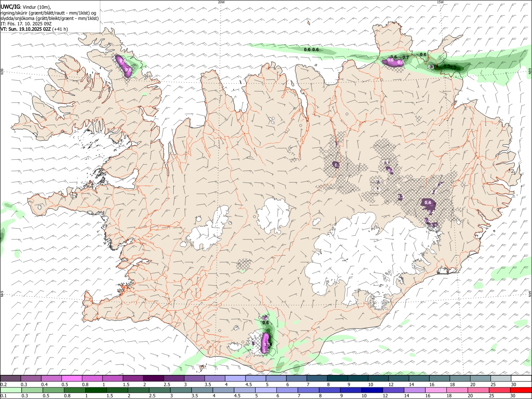Choose the light periwinkle 5 swatch in lower legend

(x=266, y=390)
